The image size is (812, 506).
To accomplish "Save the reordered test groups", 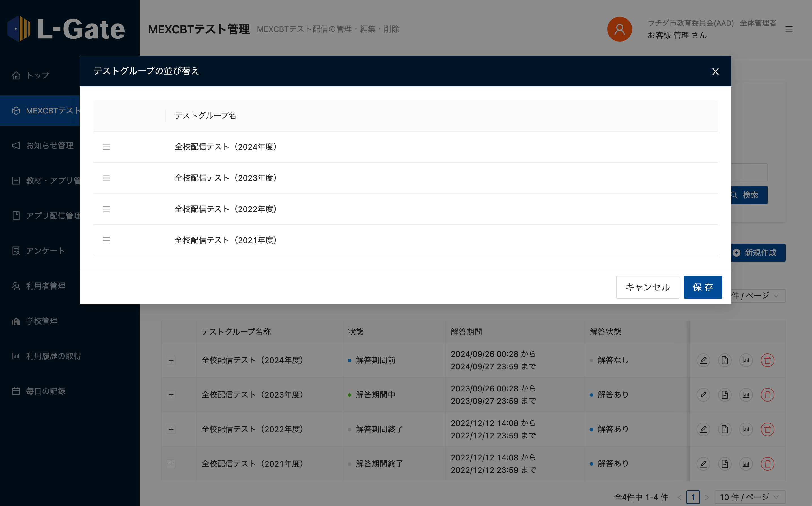I will (x=703, y=287).
